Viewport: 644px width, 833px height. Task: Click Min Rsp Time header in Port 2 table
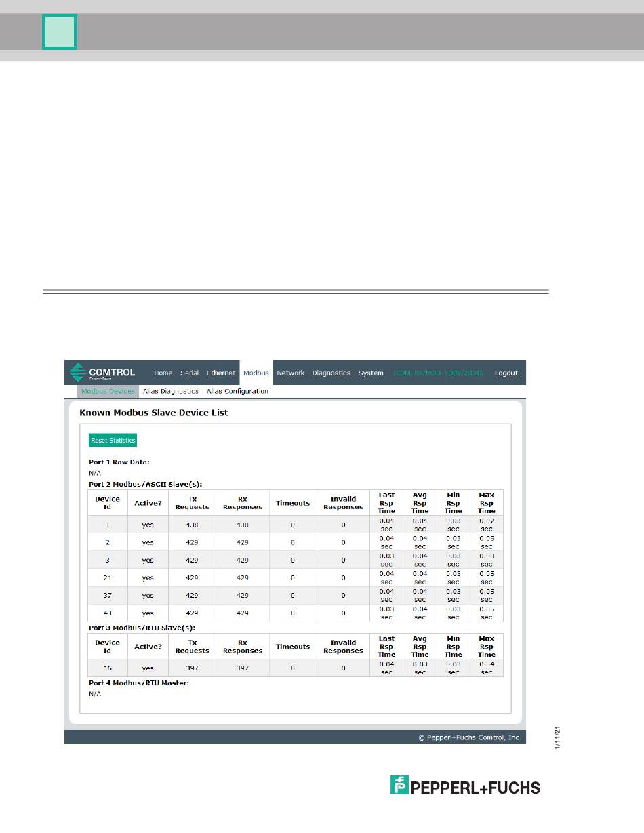pos(453,503)
